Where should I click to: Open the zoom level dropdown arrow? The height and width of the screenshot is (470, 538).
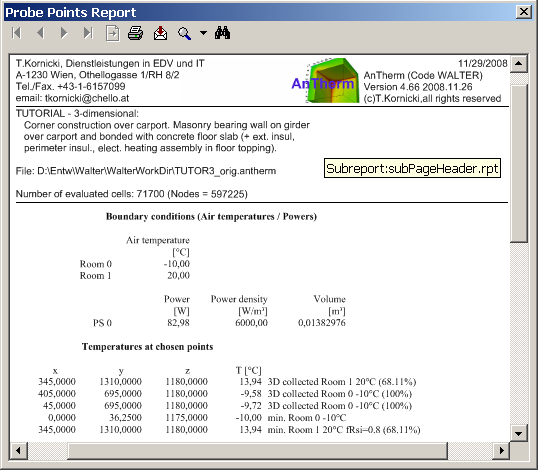point(203,33)
